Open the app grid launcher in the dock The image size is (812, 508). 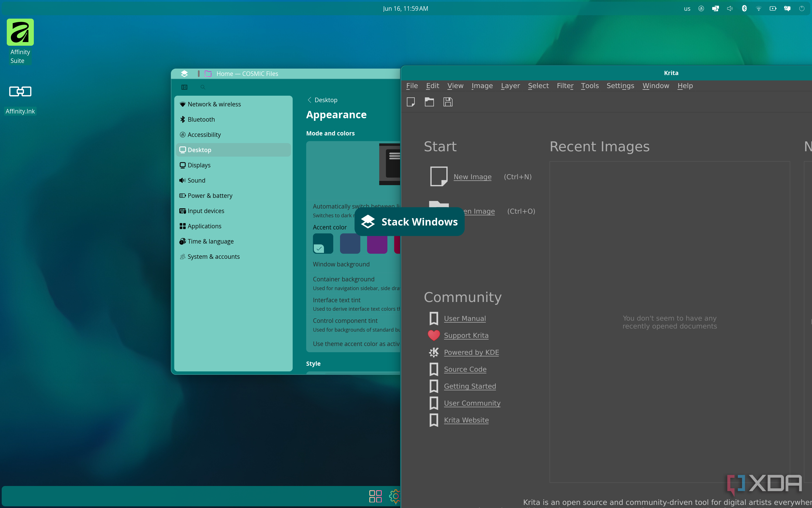[375, 496]
